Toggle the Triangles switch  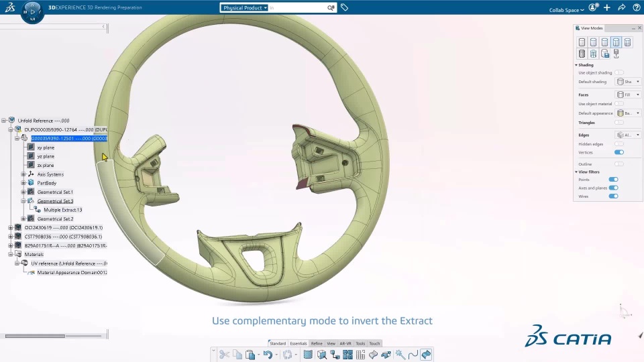619,122
